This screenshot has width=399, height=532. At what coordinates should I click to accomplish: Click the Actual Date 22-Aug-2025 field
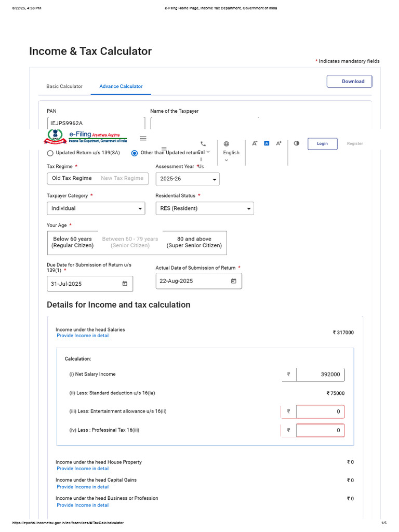pyautogui.click(x=199, y=281)
